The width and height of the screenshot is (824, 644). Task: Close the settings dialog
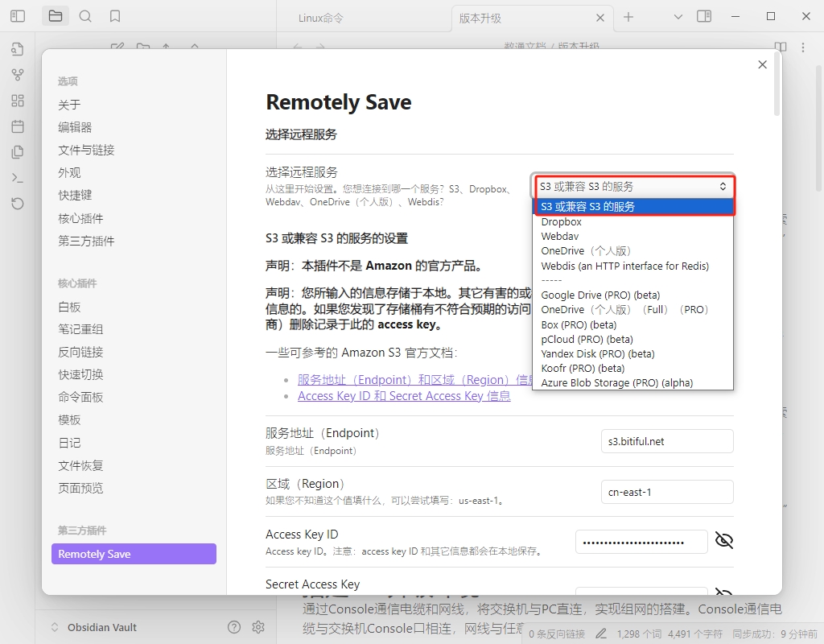point(762,64)
